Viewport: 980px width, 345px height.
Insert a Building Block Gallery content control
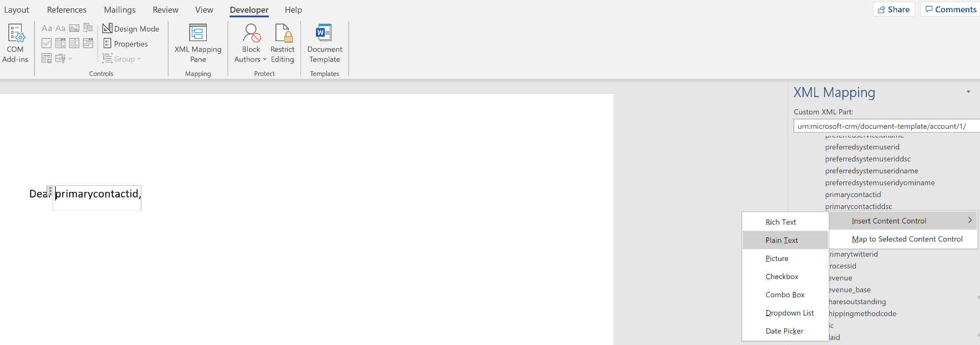(88, 28)
